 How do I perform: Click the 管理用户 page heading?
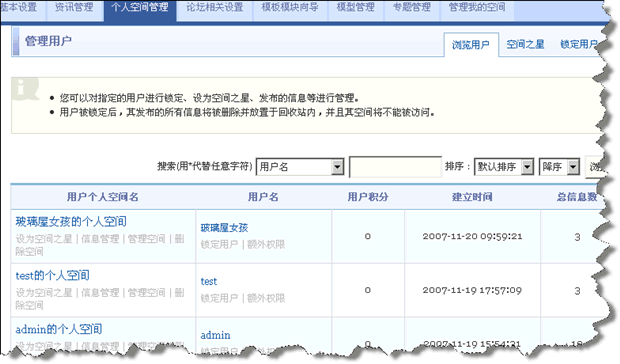(x=48, y=41)
